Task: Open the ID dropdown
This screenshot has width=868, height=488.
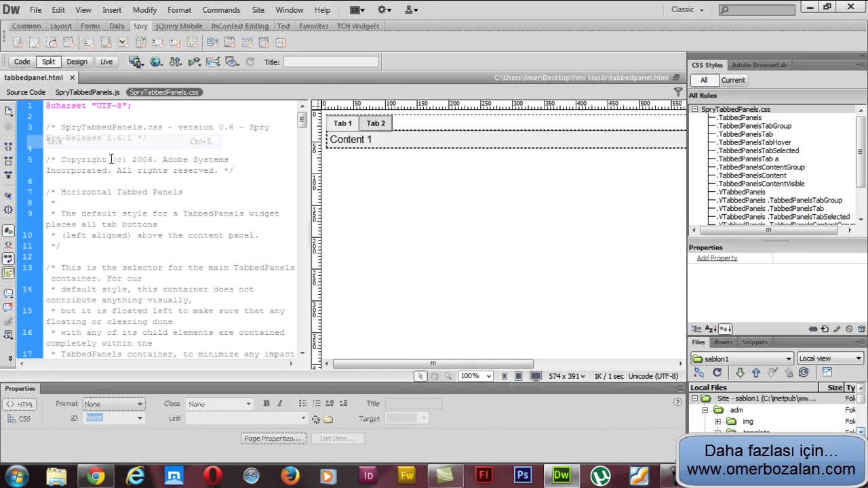Action: click(x=113, y=418)
